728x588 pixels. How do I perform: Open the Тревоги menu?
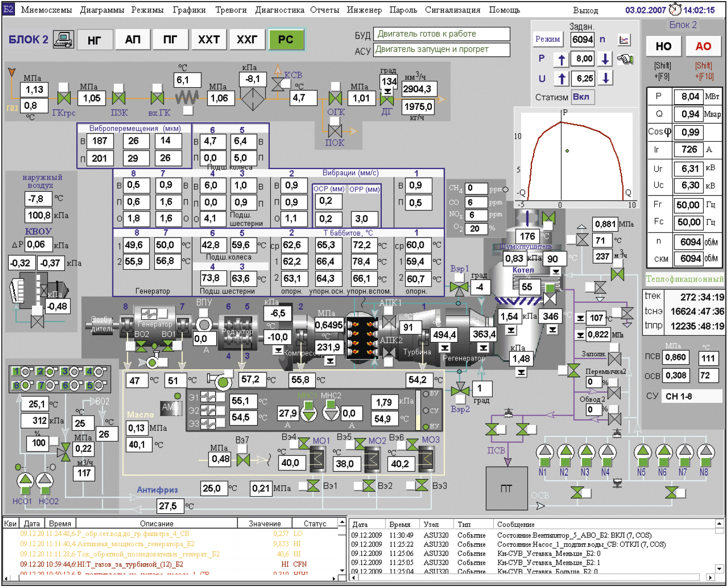click(x=231, y=10)
